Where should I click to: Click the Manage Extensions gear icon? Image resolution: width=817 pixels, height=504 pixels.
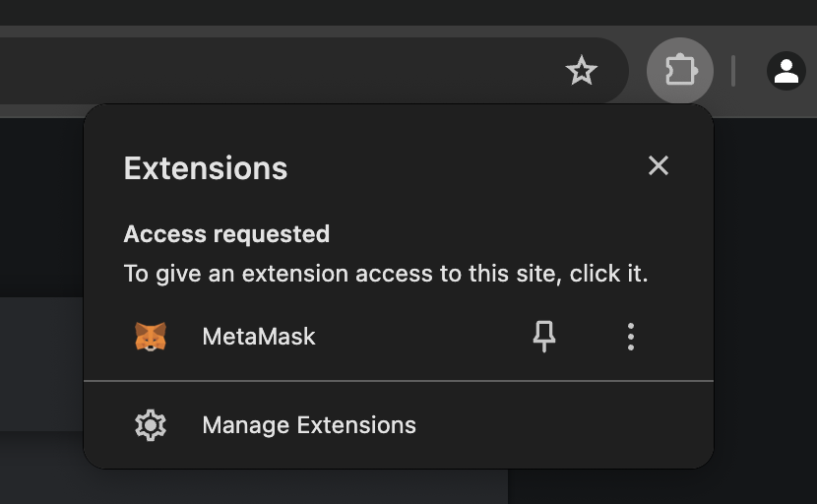coord(151,425)
